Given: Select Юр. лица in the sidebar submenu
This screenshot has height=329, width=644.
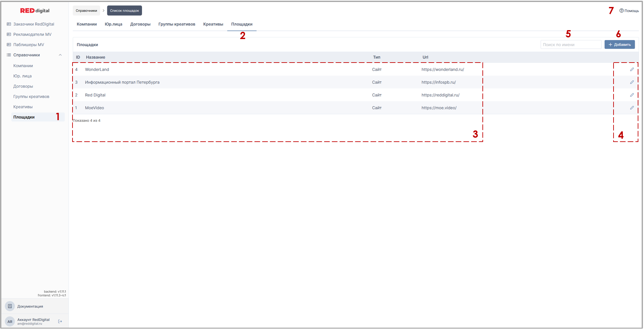Looking at the screenshot, I should tap(23, 76).
